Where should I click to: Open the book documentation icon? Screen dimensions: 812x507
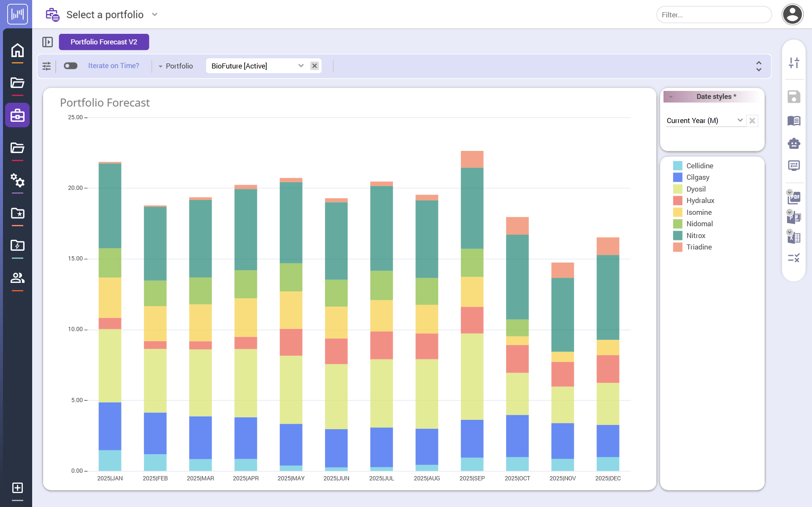[793, 121]
